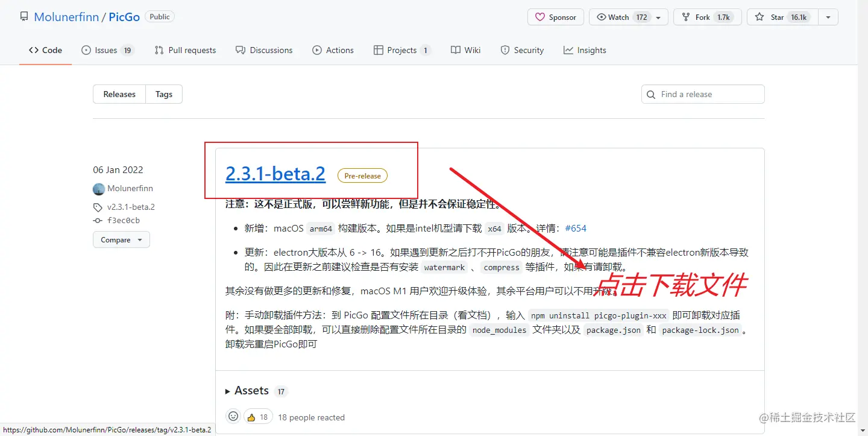Star the PicGo repository
Viewport: 868px width, 436px height.
pos(782,17)
